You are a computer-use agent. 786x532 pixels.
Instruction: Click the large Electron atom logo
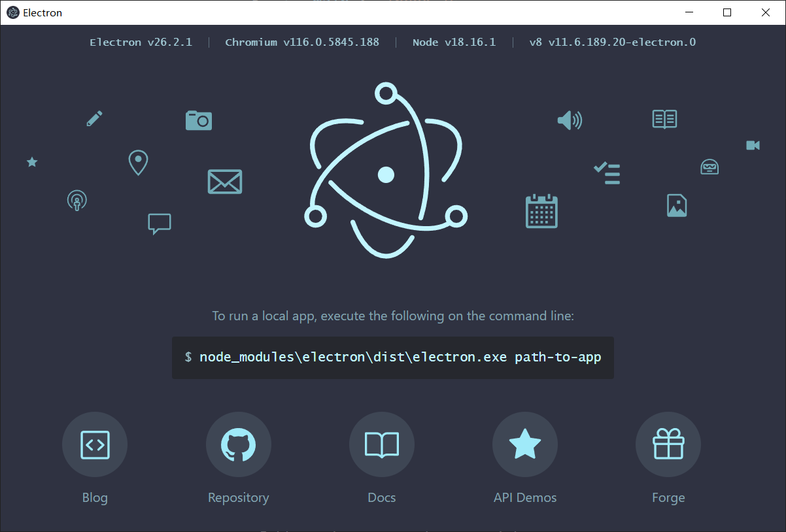coord(386,169)
